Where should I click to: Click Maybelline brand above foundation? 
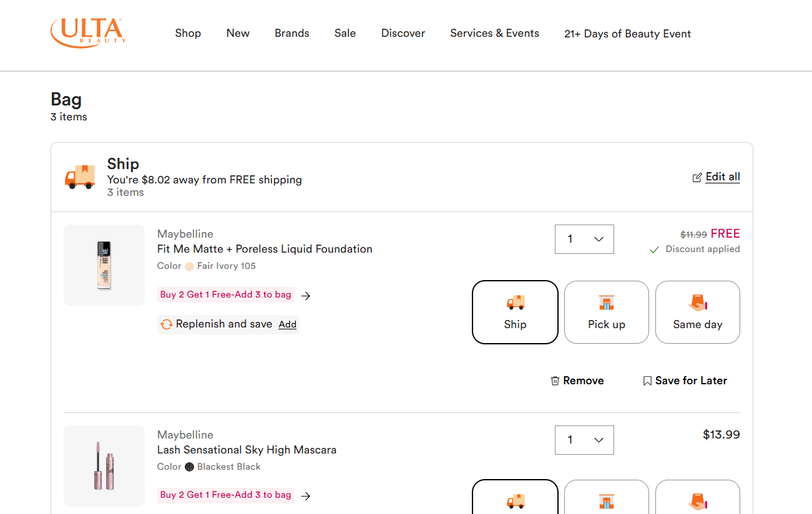coord(185,234)
